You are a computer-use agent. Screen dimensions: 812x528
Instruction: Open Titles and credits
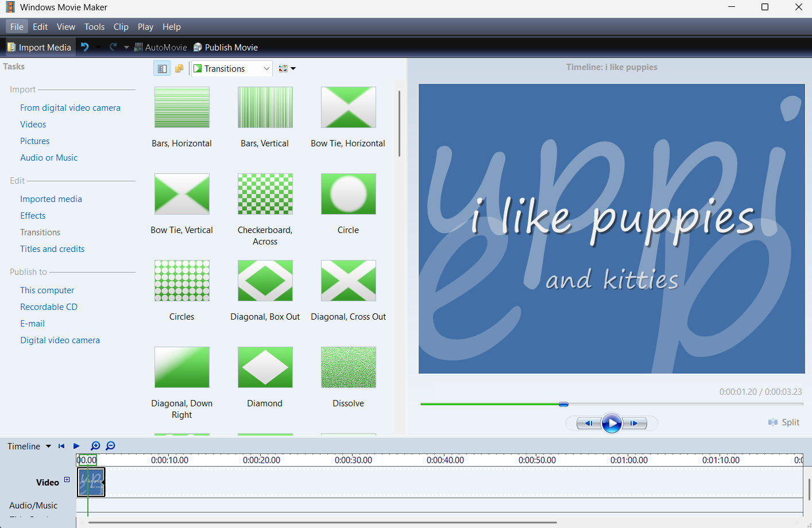click(x=52, y=249)
